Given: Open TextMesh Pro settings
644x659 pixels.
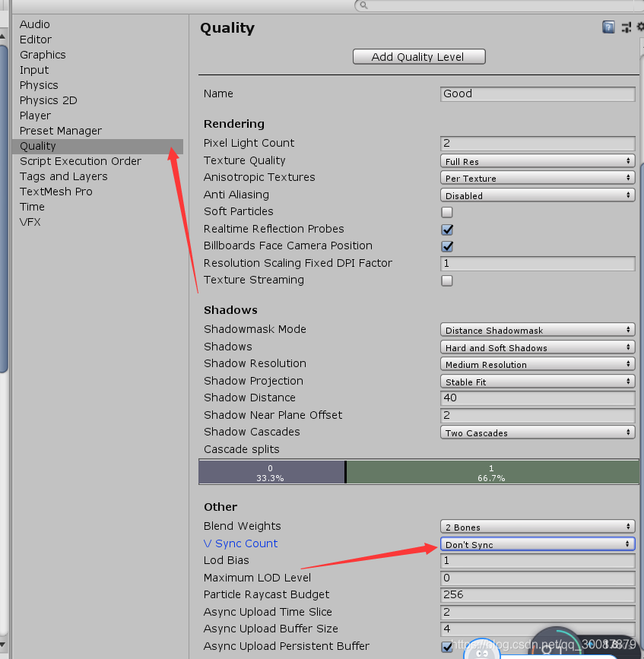Looking at the screenshot, I should click(56, 192).
